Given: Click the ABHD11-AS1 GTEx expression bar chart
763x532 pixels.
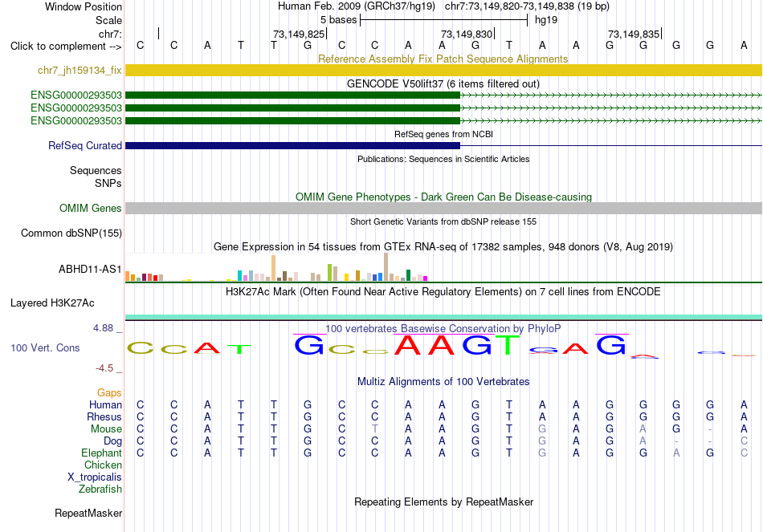Looking at the screenshot, I should coord(276,267).
